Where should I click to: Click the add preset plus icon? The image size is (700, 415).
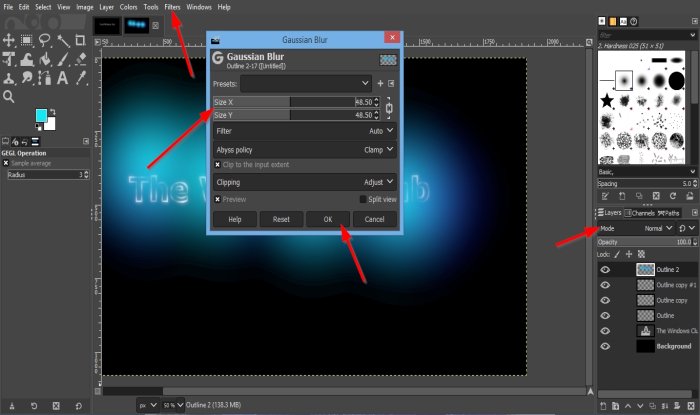click(380, 83)
